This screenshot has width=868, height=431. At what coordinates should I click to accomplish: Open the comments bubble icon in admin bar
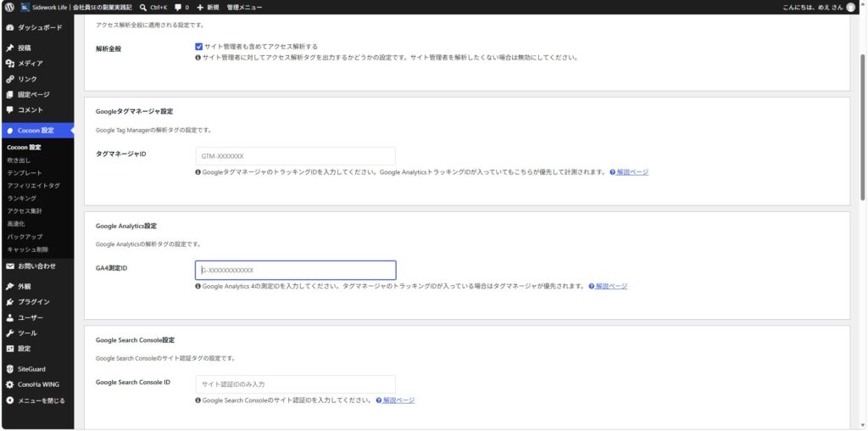(x=178, y=7)
